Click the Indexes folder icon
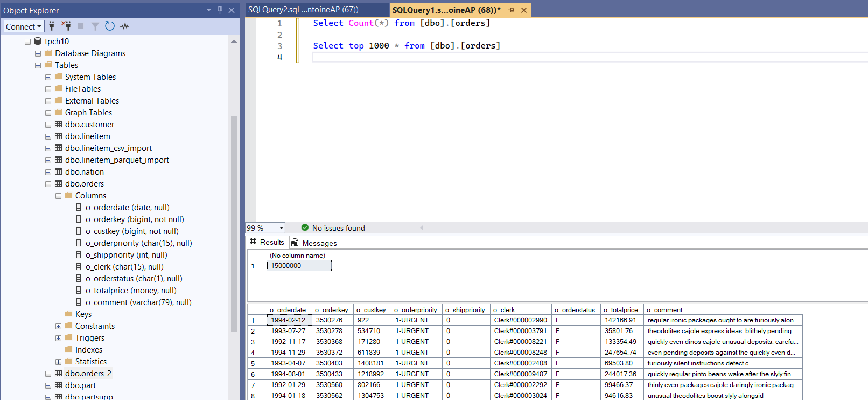 pos(69,349)
